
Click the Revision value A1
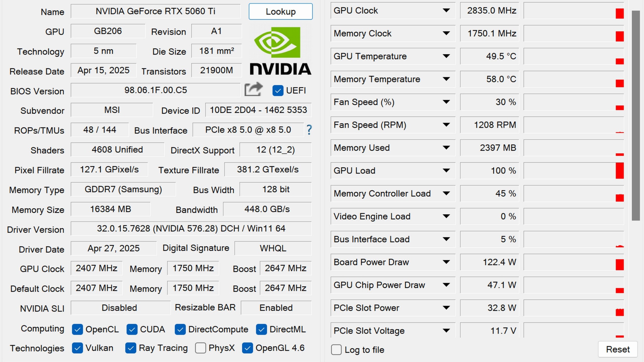coord(216,31)
